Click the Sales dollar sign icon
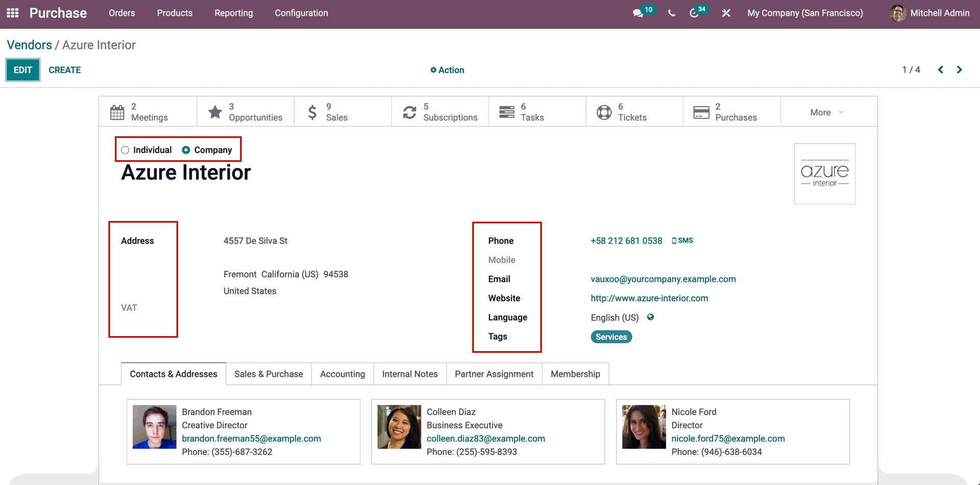Screen dimensions: 980x485 [x=312, y=112]
